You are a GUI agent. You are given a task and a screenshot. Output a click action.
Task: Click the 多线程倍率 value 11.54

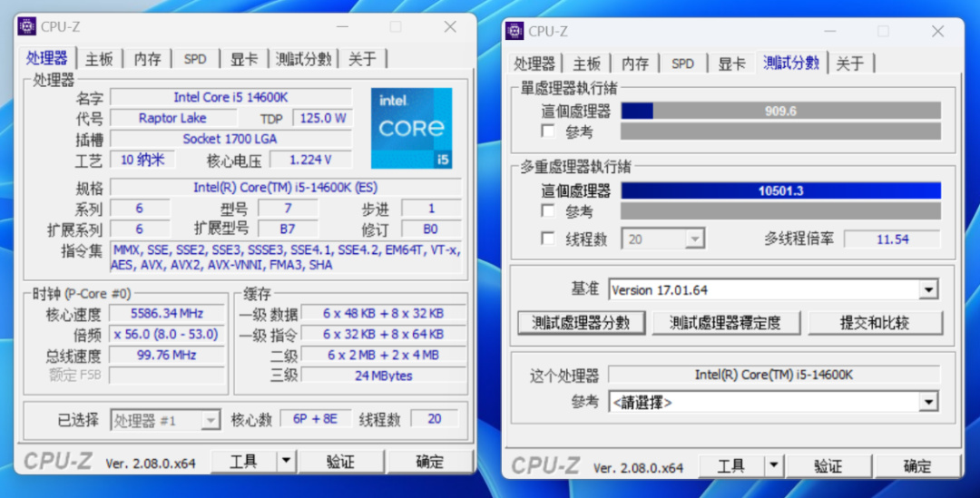pyautogui.click(x=892, y=239)
